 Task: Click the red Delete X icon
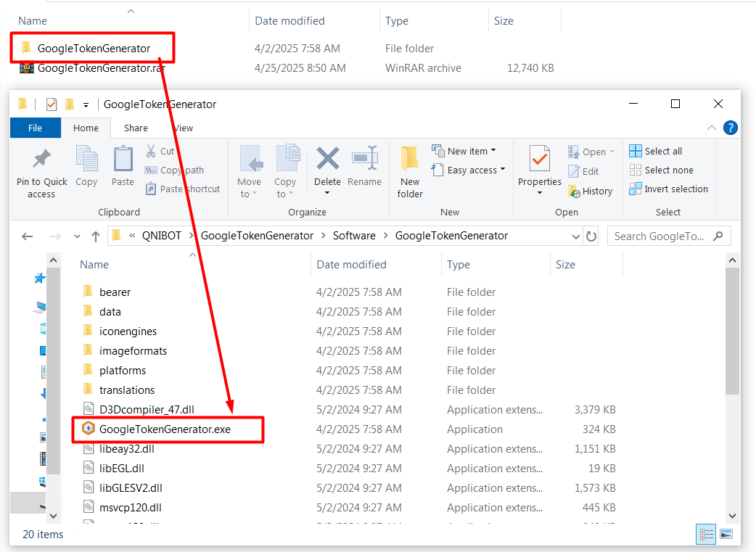327,159
